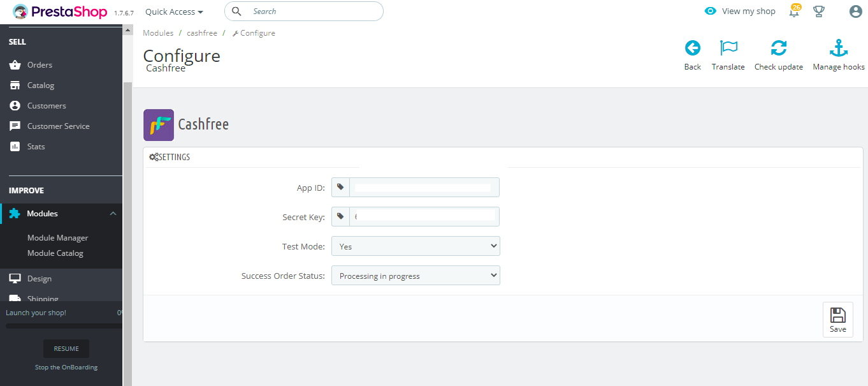Open the notifications bell icon

(x=794, y=11)
